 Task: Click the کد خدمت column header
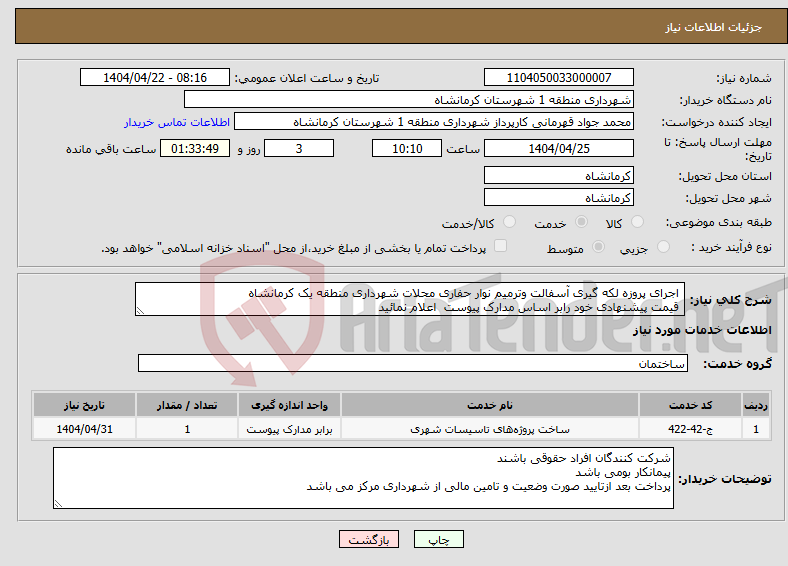point(691,405)
